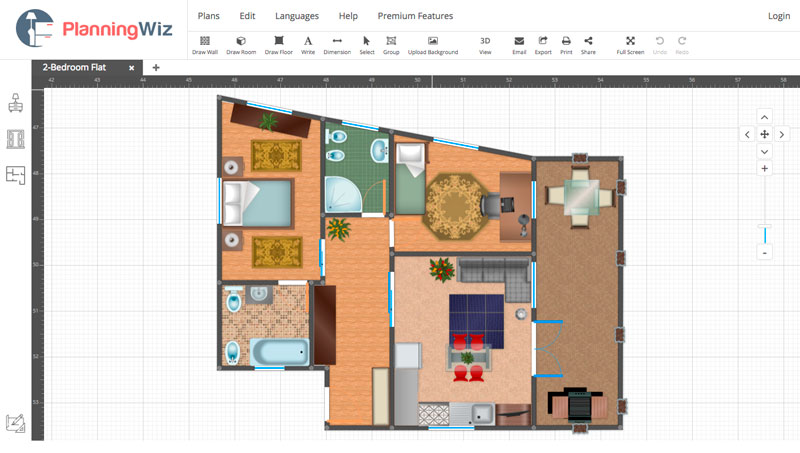The image size is (800, 453).
Task: Expand the Languages menu
Action: pos(297,16)
